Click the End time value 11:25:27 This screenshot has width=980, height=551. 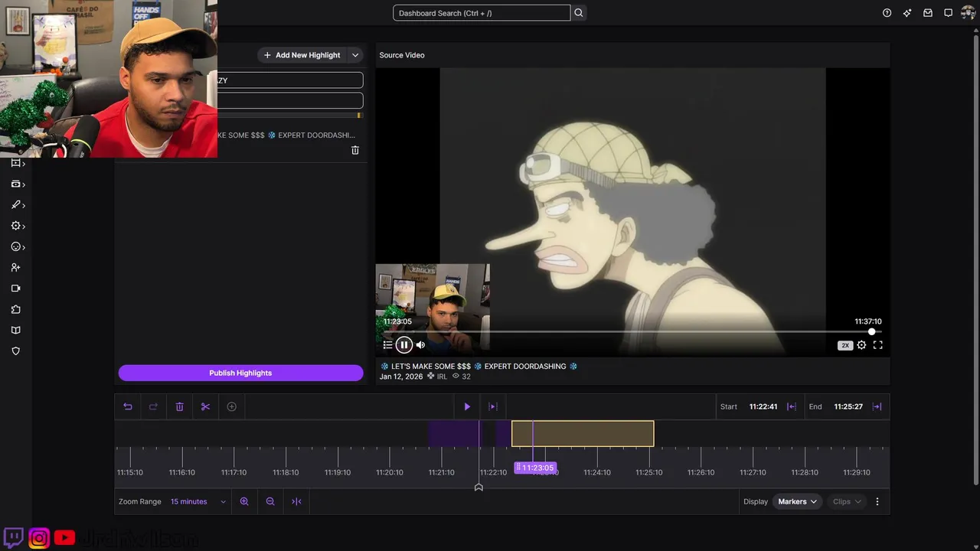(x=848, y=406)
